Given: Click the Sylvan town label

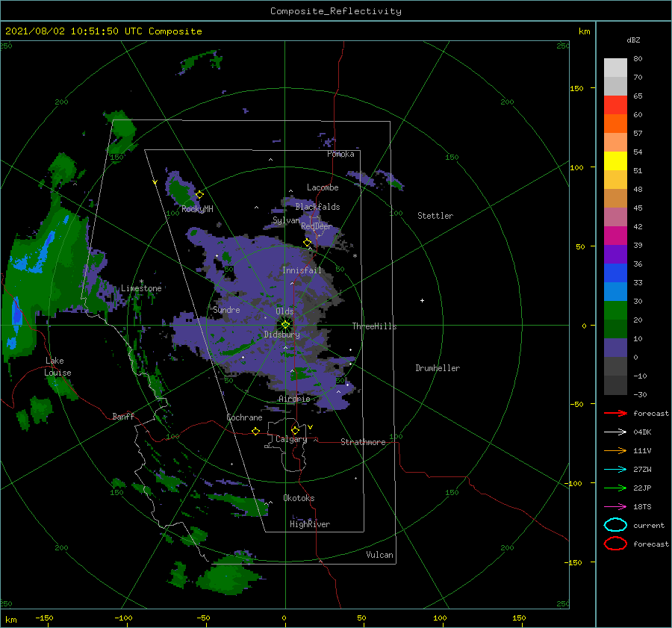Looking at the screenshot, I should (x=286, y=220).
